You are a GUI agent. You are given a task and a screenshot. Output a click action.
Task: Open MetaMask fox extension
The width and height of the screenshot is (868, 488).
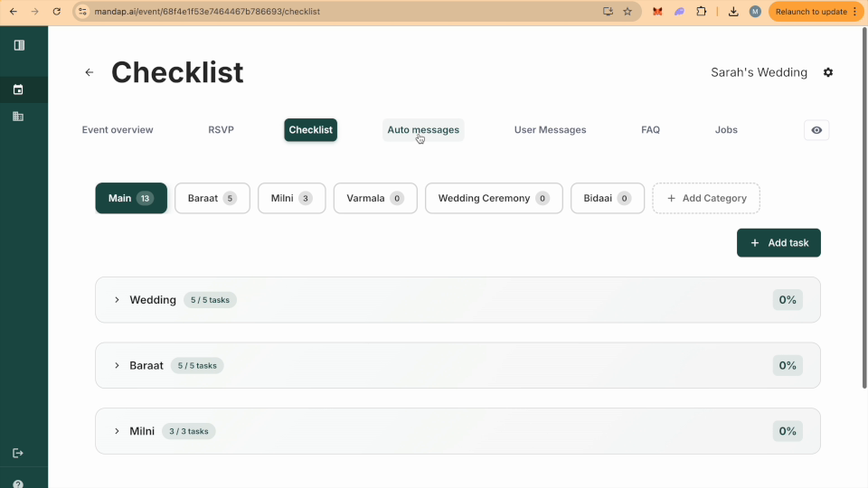[x=657, y=12]
